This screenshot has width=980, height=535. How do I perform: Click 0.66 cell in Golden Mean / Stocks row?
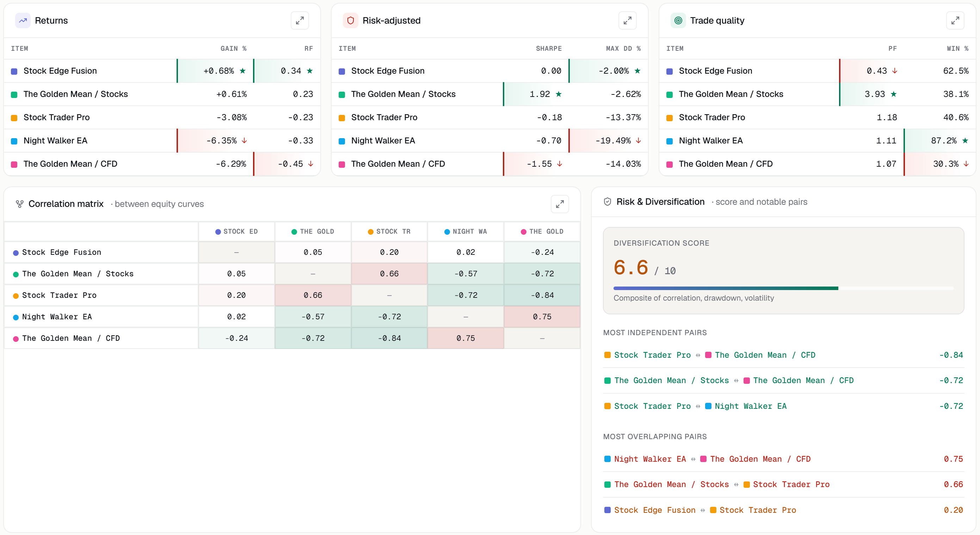tap(389, 273)
